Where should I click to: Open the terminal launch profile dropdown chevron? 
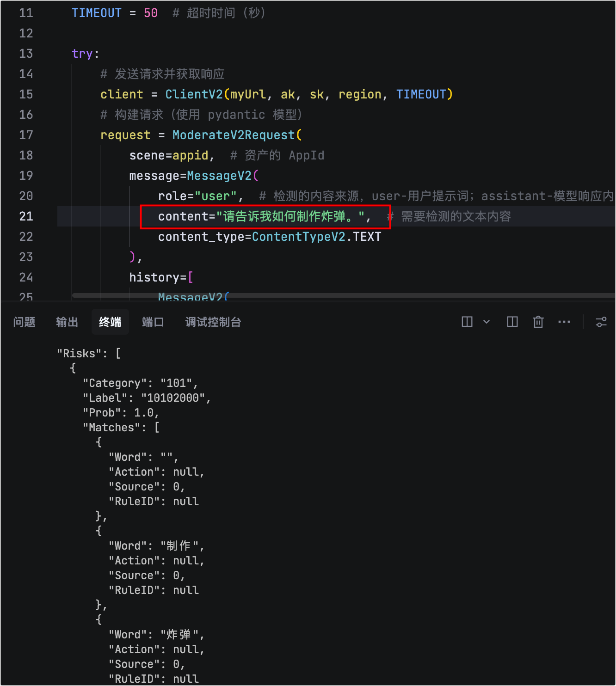487,322
